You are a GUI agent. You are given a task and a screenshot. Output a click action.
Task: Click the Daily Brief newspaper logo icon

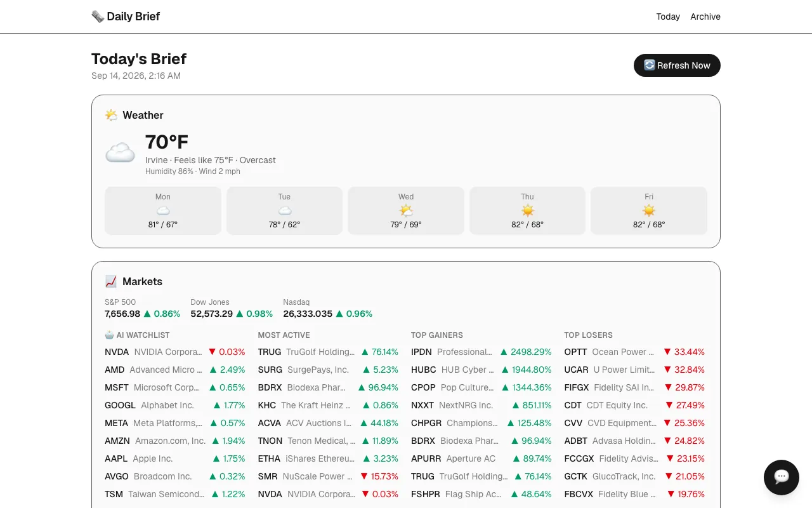click(98, 17)
